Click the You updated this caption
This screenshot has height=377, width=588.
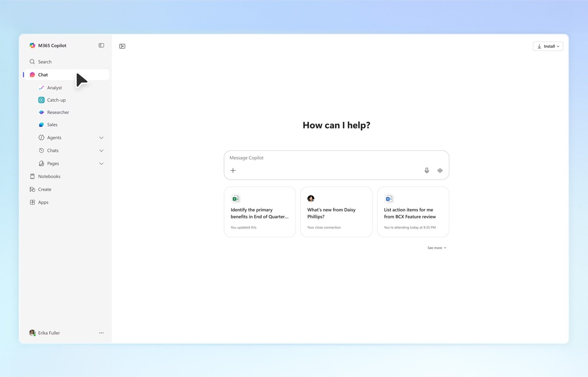click(x=243, y=227)
